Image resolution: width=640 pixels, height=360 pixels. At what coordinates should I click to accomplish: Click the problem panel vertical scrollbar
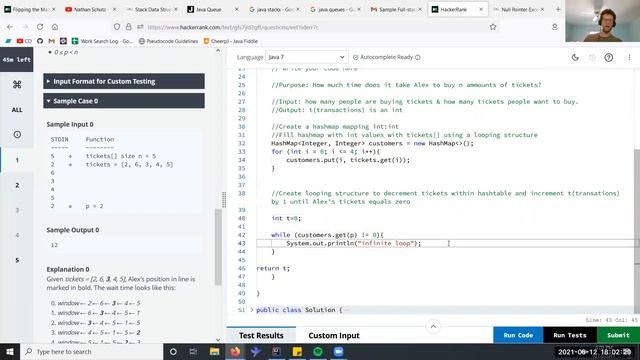[218, 247]
